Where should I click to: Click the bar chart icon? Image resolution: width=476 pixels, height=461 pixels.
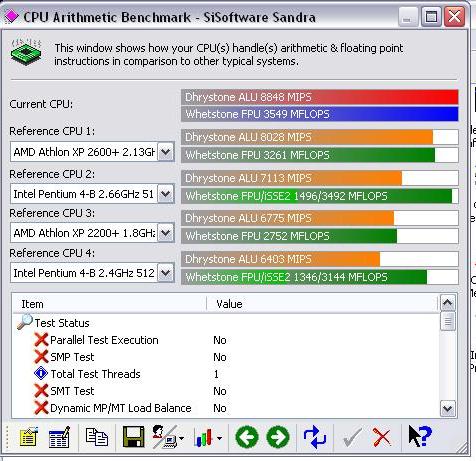pyautogui.click(x=203, y=437)
